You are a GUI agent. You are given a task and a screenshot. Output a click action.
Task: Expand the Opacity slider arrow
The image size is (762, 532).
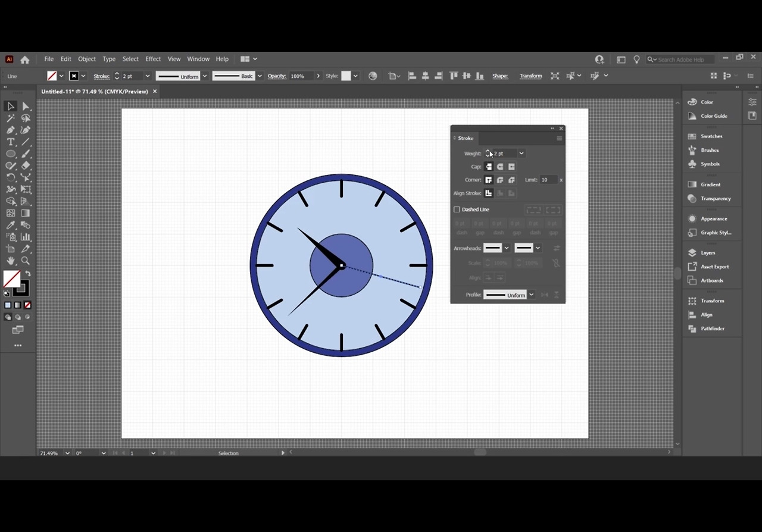click(318, 76)
